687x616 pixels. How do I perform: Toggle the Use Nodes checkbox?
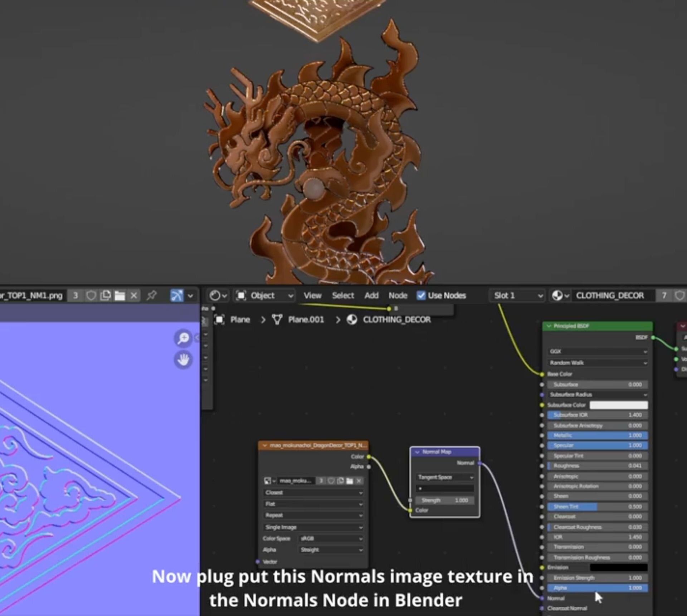421,295
